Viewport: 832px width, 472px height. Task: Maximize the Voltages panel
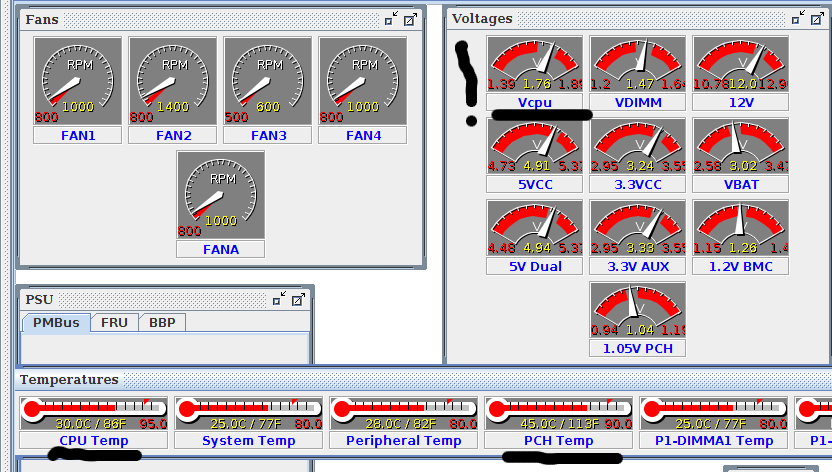[x=818, y=19]
